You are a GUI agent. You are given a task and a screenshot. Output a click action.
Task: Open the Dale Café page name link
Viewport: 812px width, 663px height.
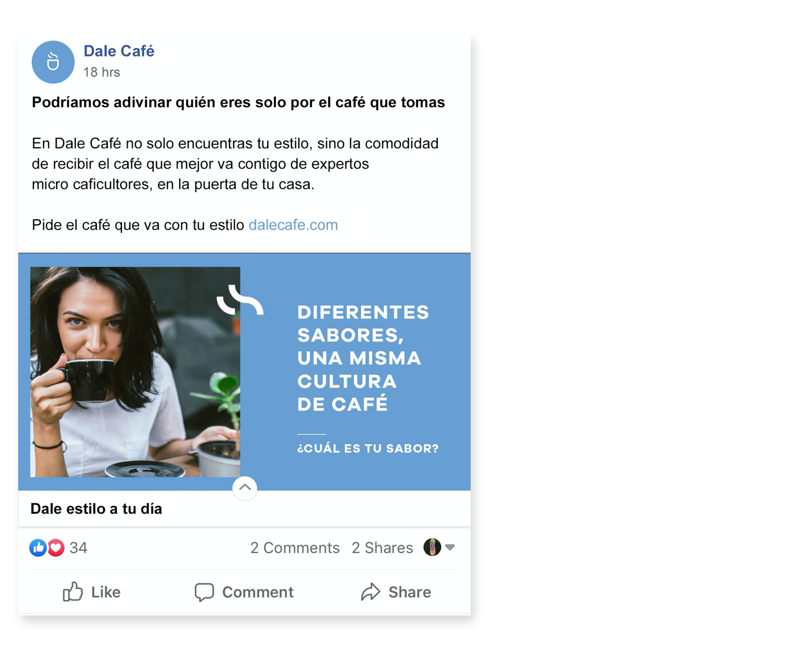pyautogui.click(x=119, y=51)
